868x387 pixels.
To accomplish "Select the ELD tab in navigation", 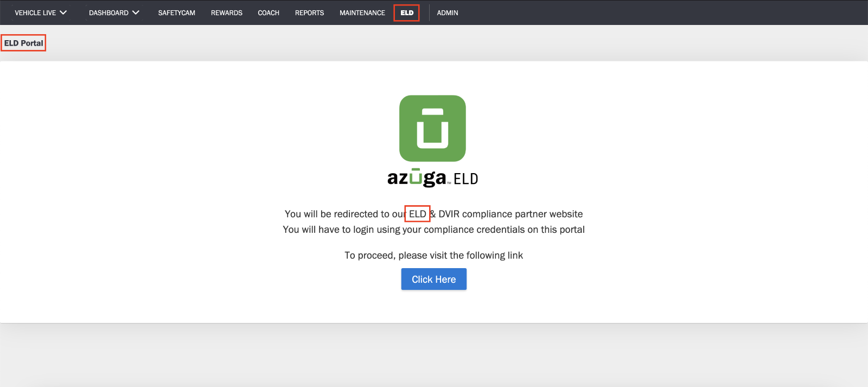I will 407,12.
